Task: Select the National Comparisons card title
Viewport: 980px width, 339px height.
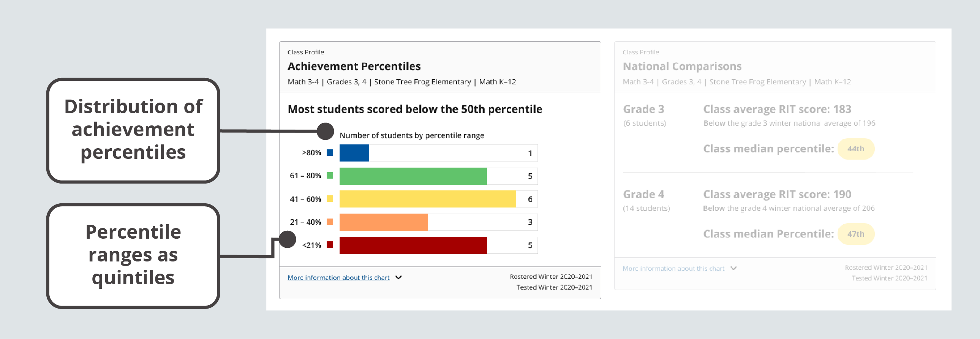Action: 682,66
